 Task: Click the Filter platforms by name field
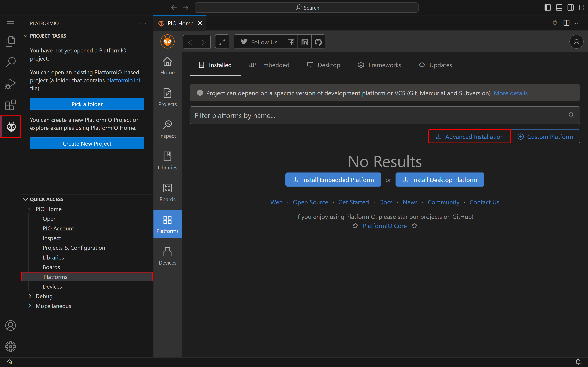(x=379, y=116)
